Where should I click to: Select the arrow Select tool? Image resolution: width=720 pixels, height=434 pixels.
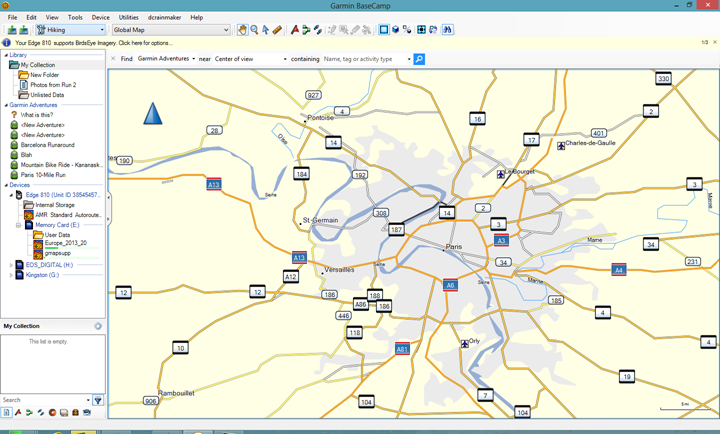(265, 30)
